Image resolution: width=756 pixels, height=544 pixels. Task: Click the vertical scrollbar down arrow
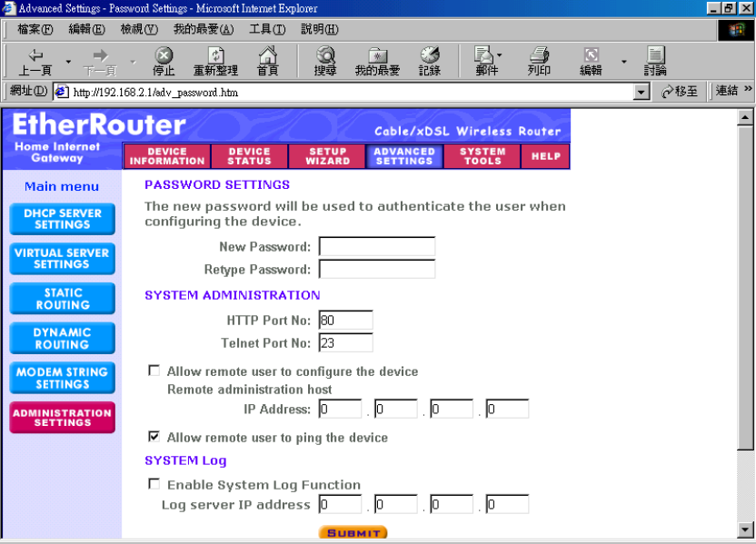pyautogui.click(x=745, y=529)
